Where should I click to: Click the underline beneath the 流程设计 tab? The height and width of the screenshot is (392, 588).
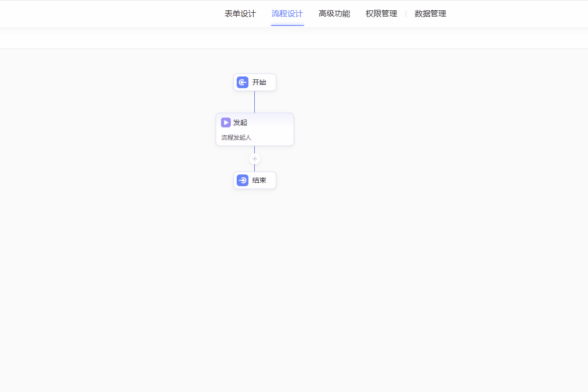(x=287, y=25)
